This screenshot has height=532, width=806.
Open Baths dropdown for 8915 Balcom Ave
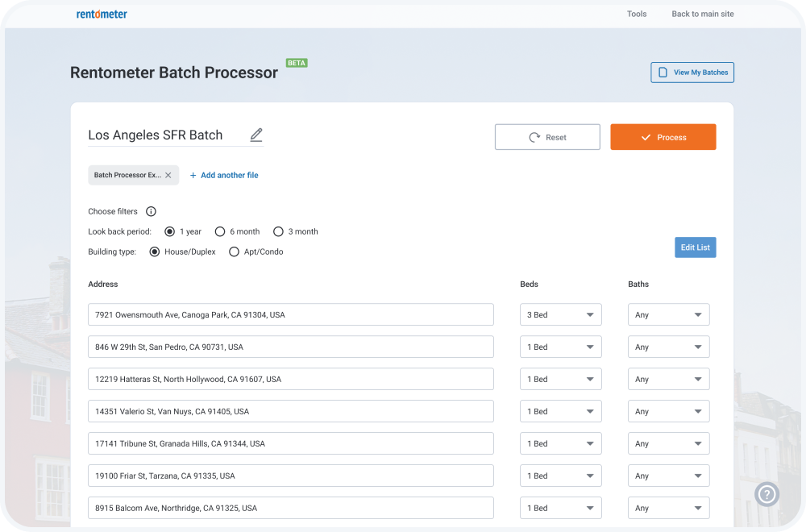(x=669, y=508)
